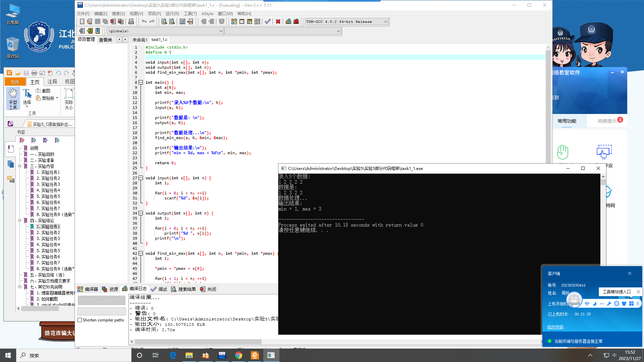Switch to the 未命名1 editor tab

140,40
